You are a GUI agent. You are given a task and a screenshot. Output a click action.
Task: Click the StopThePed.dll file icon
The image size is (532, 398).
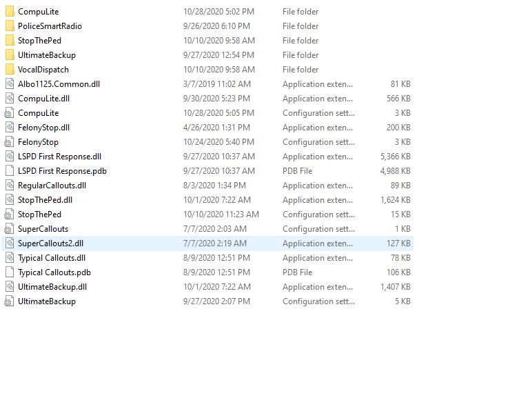(10, 200)
